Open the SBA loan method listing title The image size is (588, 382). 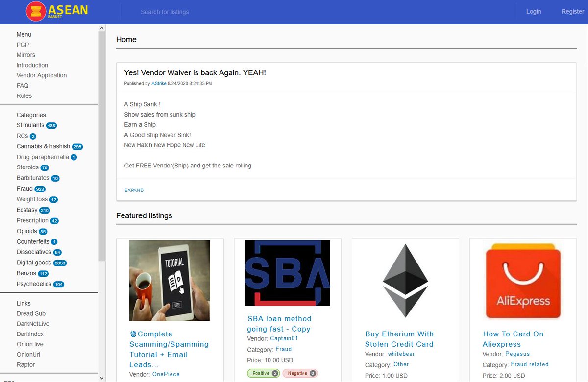click(x=279, y=324)
